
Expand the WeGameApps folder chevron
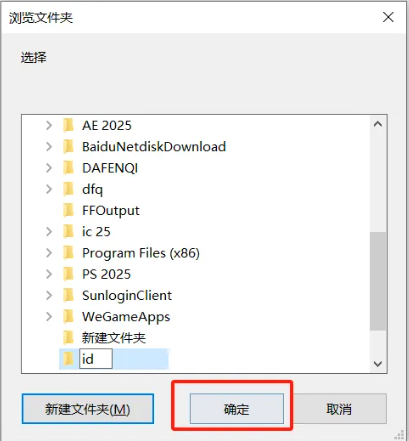pos(49,316)
